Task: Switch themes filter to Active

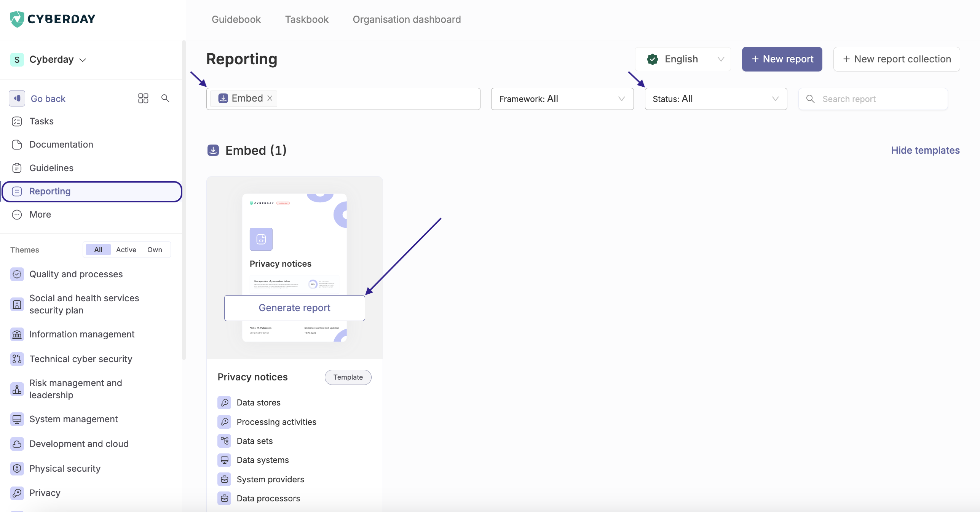Action: (x=126, y=250)
